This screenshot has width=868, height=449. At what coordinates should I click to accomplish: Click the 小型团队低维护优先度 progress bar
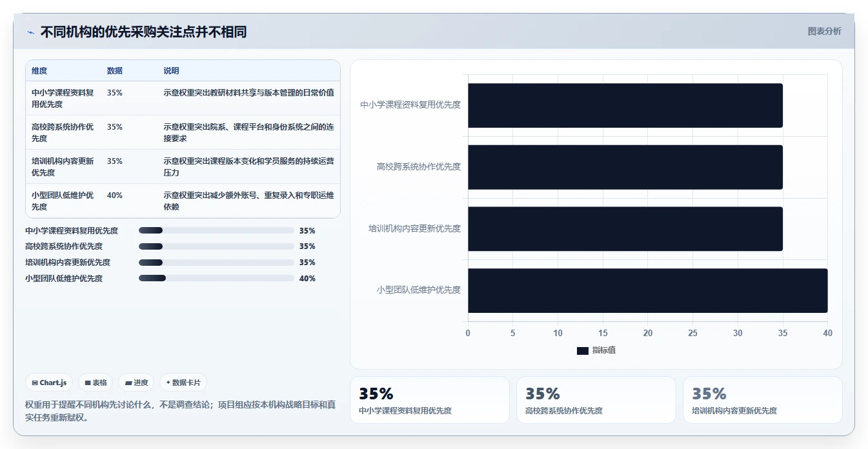pyautogui.click(x=216, y=278)
